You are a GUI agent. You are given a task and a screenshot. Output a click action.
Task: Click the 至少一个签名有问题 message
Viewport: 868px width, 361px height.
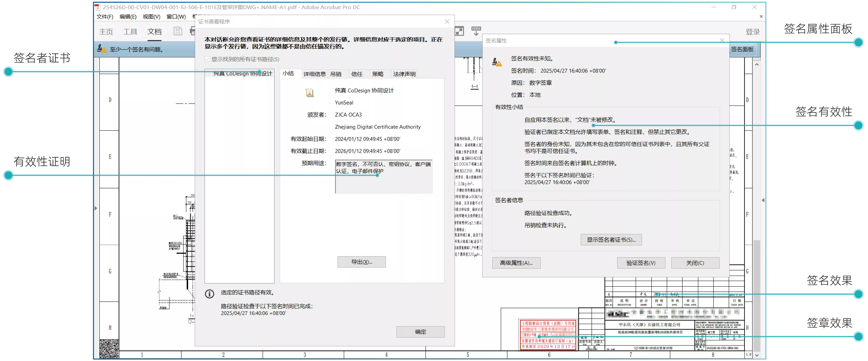137,50
